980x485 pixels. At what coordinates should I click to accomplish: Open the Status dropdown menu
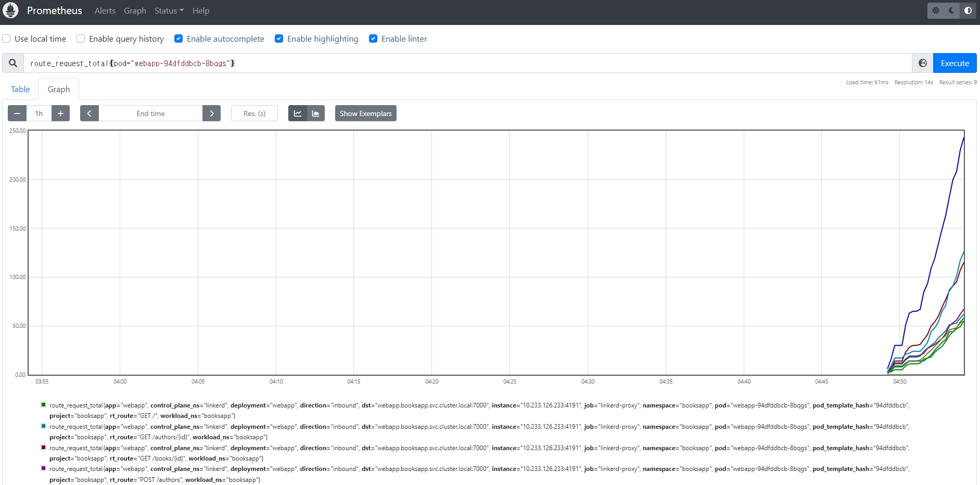pos(169,10)
